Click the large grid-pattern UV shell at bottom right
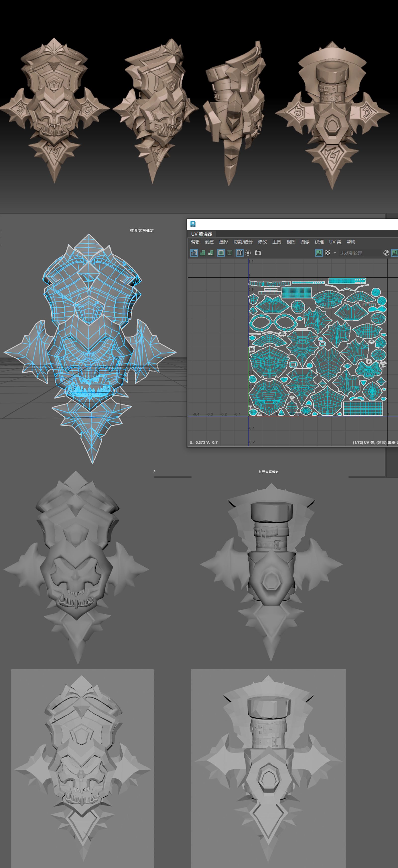 (363, 408)
